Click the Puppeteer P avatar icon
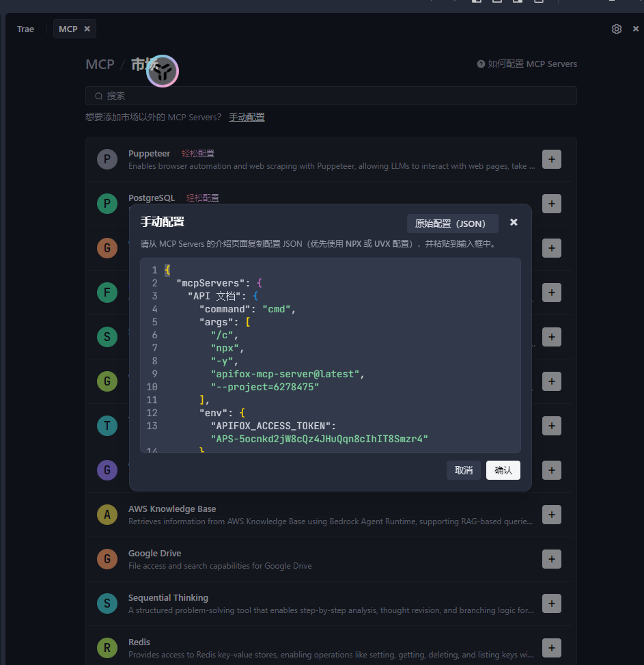 point(107,159)
